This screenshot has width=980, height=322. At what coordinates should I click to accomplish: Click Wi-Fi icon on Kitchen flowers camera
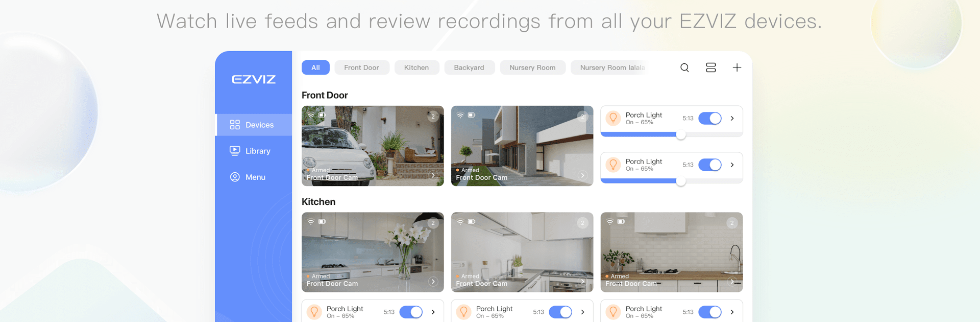[311, 222]
